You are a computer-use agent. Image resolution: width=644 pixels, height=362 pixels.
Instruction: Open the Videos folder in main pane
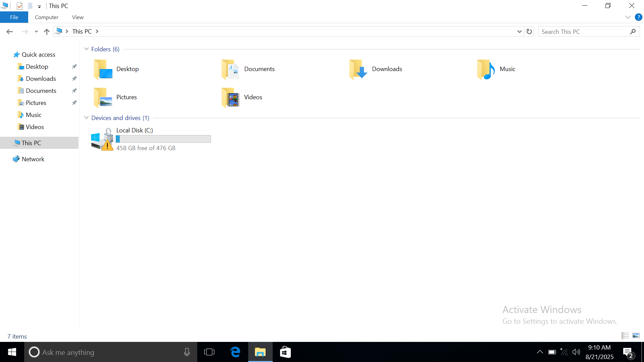(x=242, y=97)
